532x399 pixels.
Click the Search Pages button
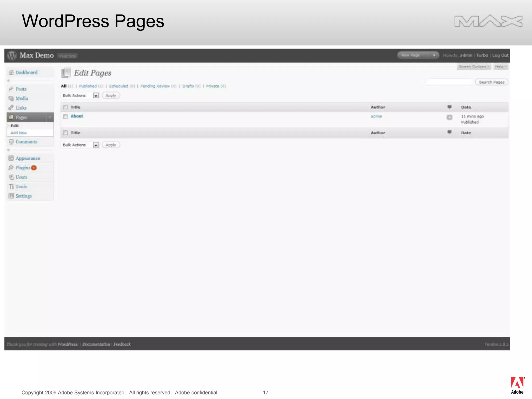pyautogui.click(x=491, y=82)
